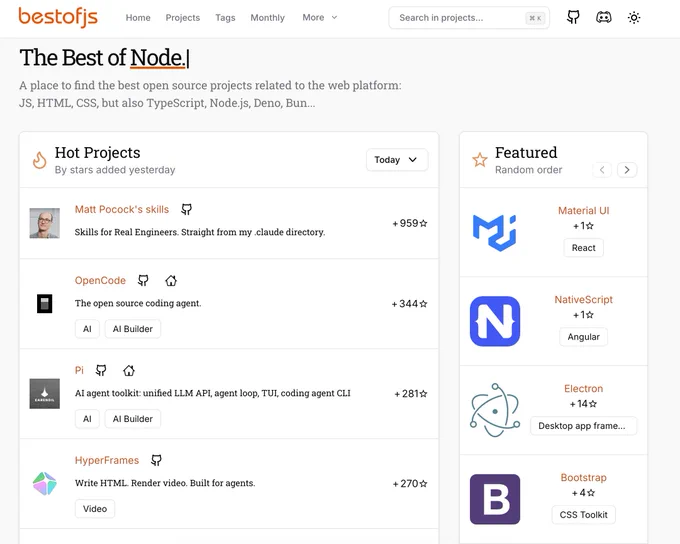Click the +281 stars count

[x=410, y=393]
